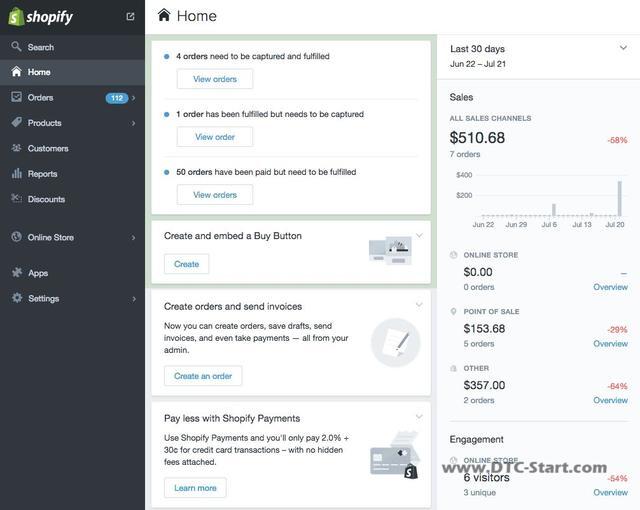Open Online Store sales Overview link
Viewport: 640px width, 510px height.
(x=610, y=287)
